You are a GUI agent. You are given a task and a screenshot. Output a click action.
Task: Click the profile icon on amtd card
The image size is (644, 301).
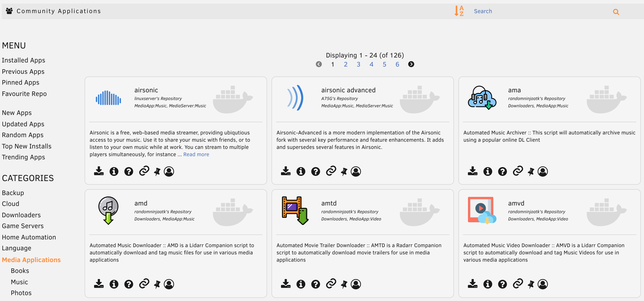tap(355, 284)
